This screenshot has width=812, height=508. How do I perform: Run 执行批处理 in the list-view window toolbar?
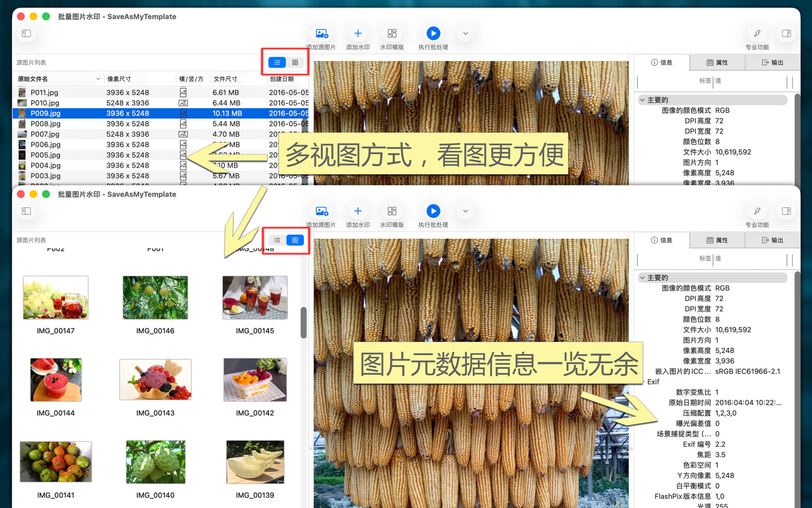coord(433,34)
